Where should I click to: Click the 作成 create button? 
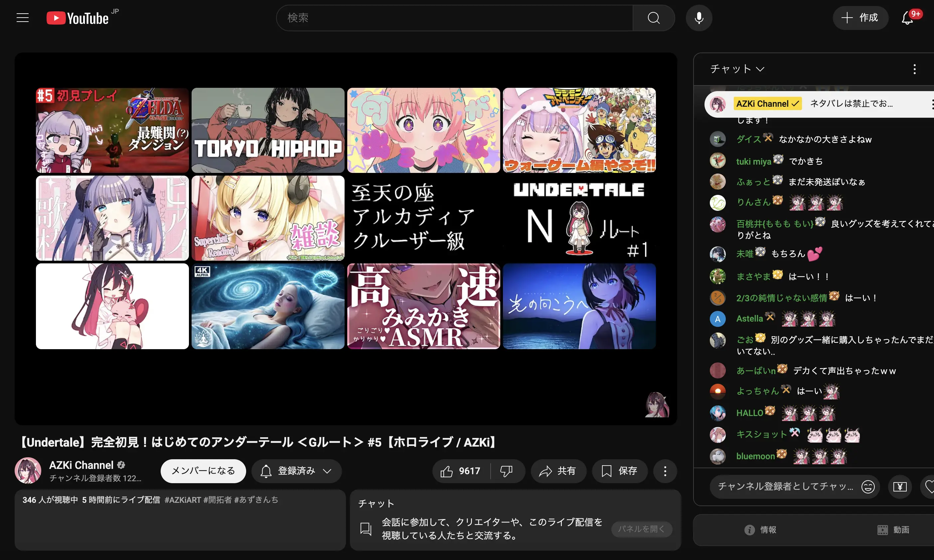pyautogui.click(x=860, y=18)
